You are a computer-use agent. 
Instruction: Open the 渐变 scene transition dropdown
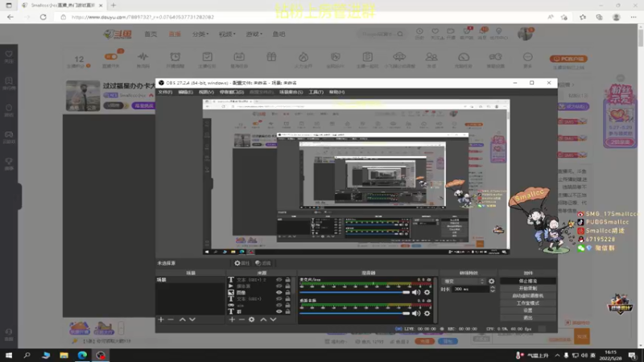[x=464, y=281]
